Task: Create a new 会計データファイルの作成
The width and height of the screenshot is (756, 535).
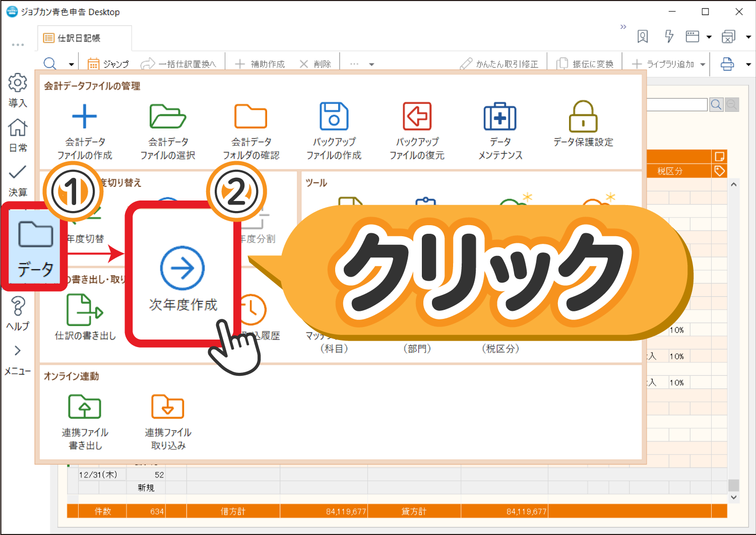Action: (84, 131)
